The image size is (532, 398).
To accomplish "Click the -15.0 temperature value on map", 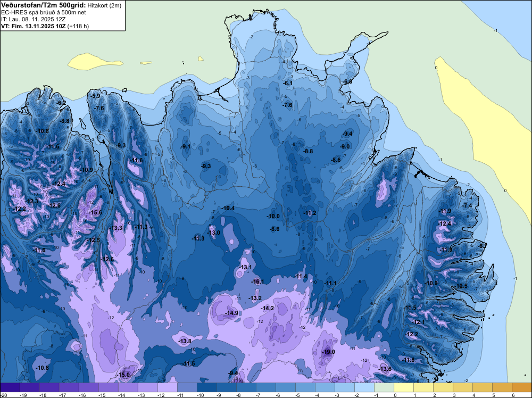I will (x=123, y=375).
